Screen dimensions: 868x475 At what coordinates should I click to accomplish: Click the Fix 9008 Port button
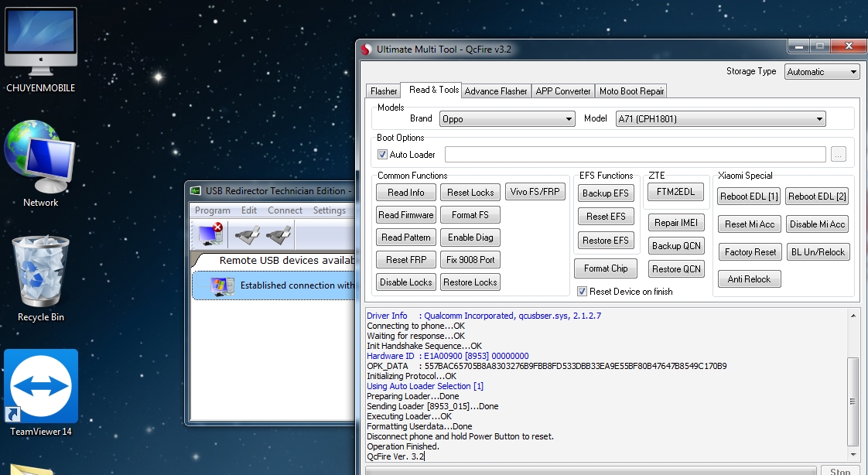470,260
